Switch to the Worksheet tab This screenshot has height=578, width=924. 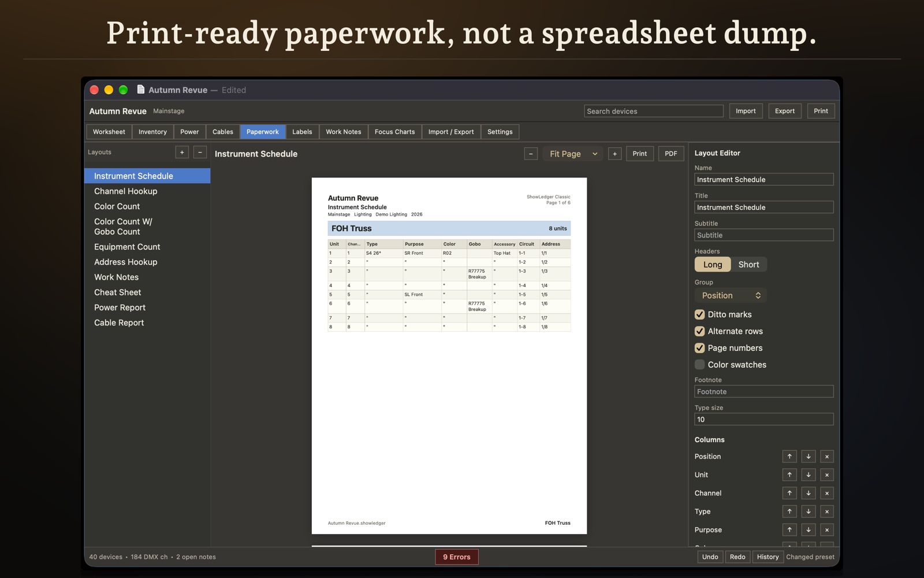[x=109, y=132]
